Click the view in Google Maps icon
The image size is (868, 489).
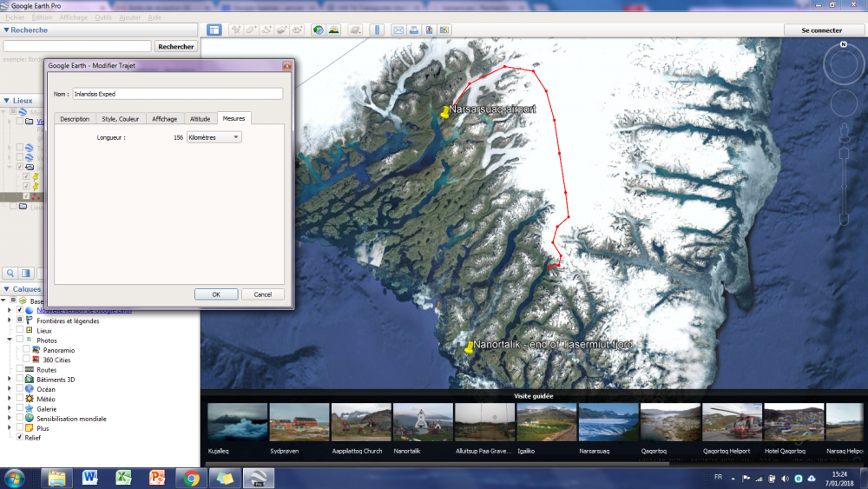[x=444, y=30]
